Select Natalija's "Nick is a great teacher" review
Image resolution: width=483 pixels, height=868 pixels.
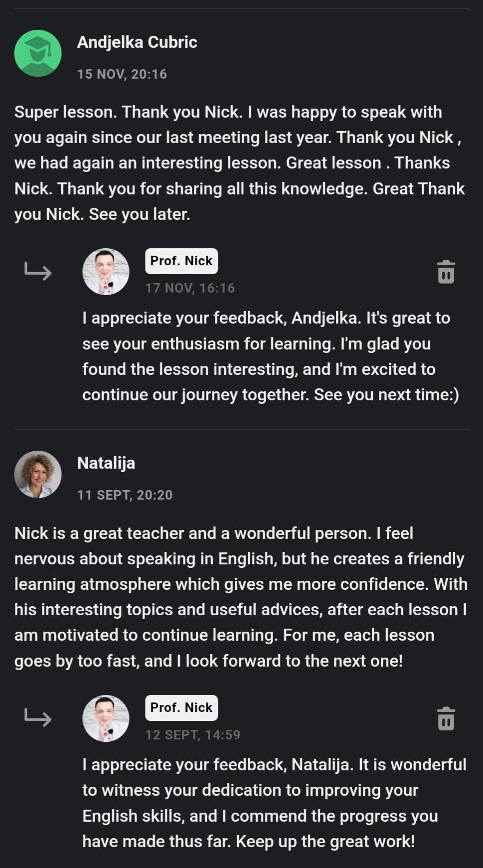coord(239,597)
